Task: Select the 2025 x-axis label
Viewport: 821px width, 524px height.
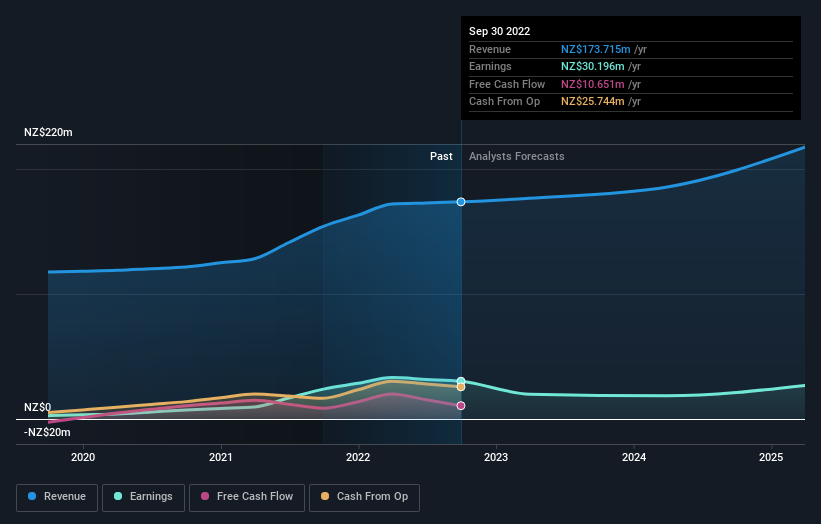Action: 771,457
